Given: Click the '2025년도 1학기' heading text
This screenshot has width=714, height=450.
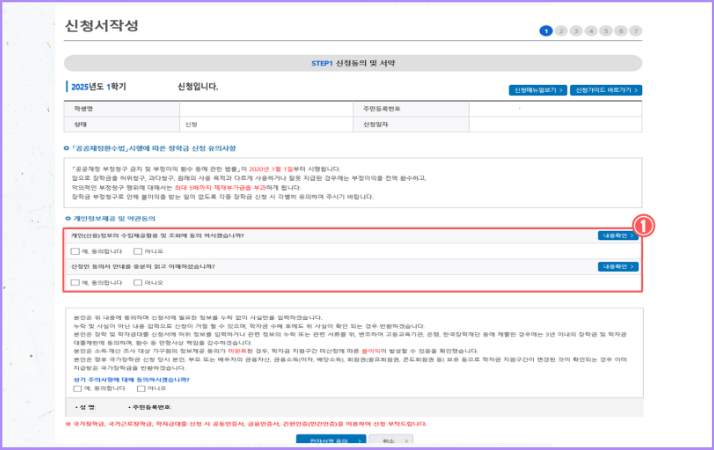Looking at the screenshot, I should (x=98, y=87).
